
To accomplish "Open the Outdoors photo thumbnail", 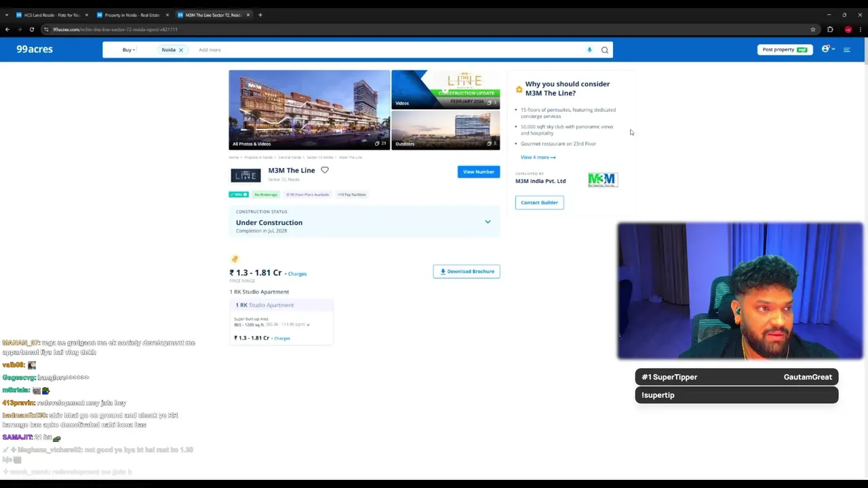I will click(x=446, y=130).
